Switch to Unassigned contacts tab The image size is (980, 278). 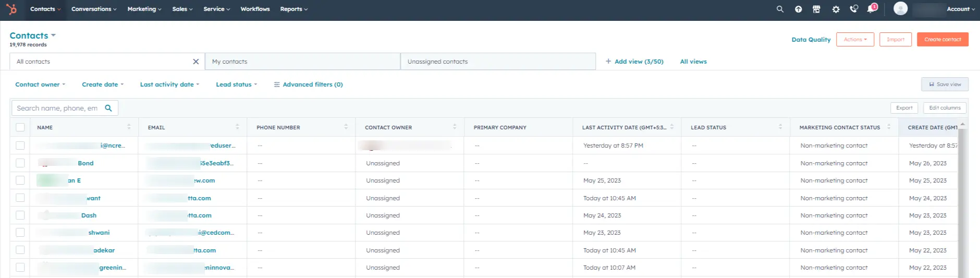tap(498, 62)
